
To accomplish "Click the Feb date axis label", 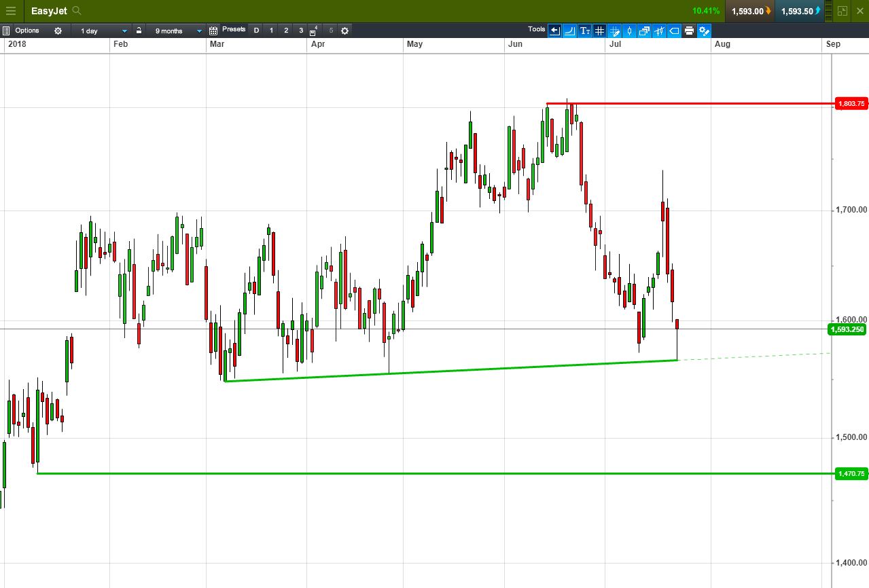I will click(120, 44).
